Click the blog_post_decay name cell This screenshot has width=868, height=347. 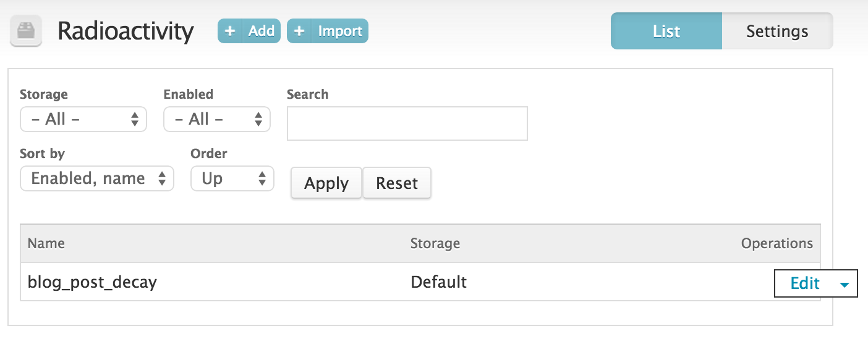(x=92, y=282)
